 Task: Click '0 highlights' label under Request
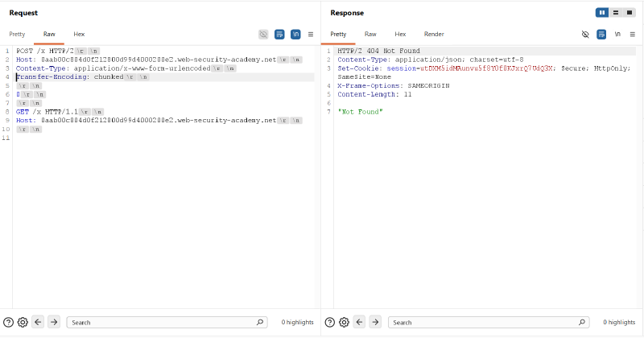pos(297,323)
